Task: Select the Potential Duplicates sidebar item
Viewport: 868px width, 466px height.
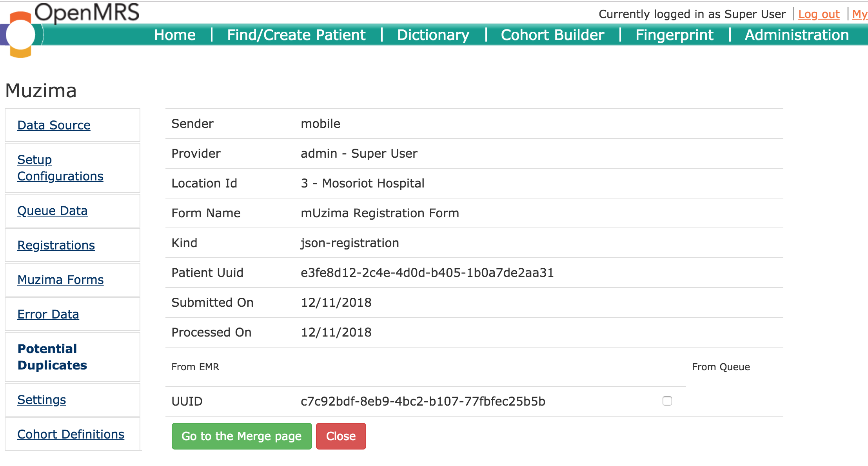Action: click(53, 357)
